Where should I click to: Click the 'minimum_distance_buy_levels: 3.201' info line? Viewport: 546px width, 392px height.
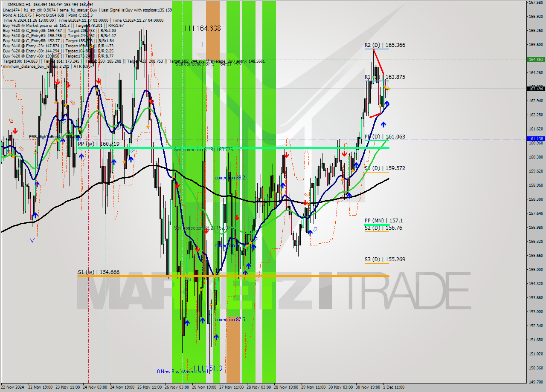[x=47, y=66]
